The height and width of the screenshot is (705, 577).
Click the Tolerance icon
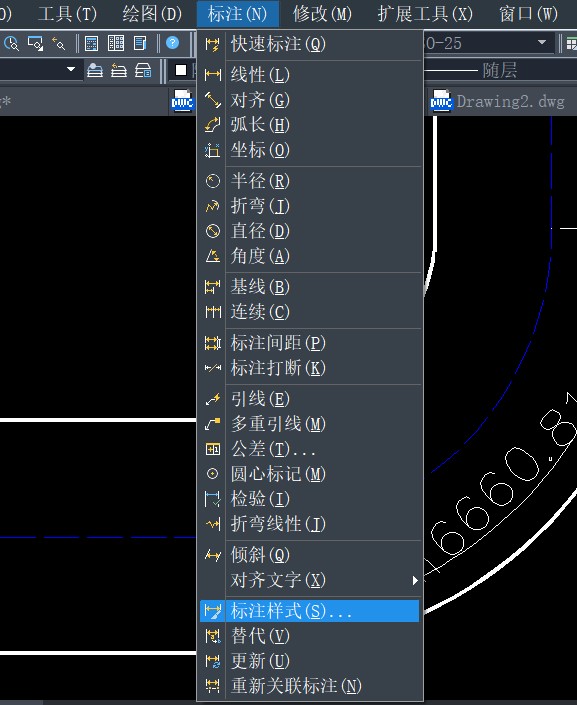212,449
